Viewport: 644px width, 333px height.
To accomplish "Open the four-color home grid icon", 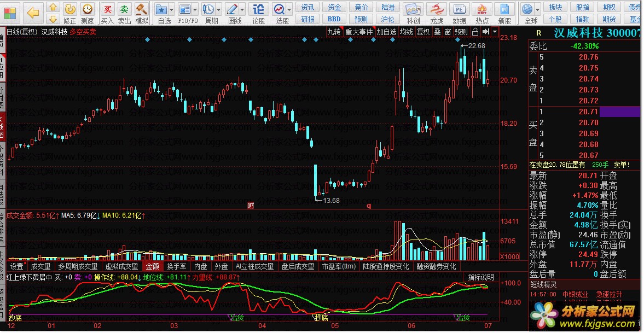I will [x=11, y=13].
